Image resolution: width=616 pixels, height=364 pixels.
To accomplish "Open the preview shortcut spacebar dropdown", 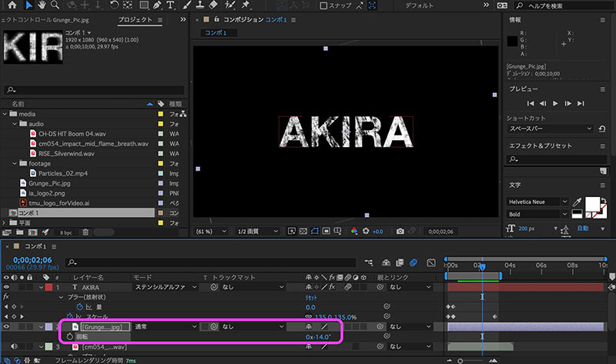I will [x=551, y=129].
